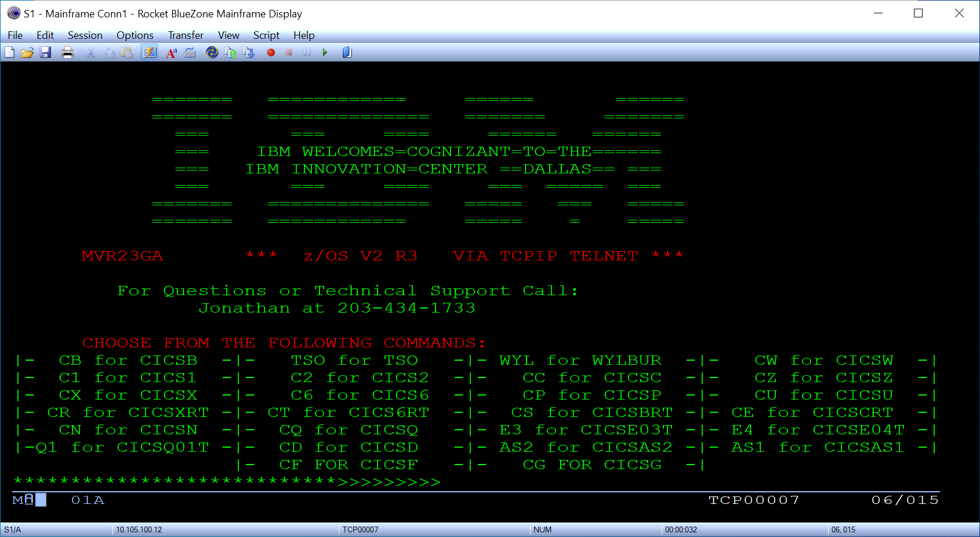The image size is (980, 537).
Task: Click the C6 for CICS6 entry
Action: click(x=360, y=396)
